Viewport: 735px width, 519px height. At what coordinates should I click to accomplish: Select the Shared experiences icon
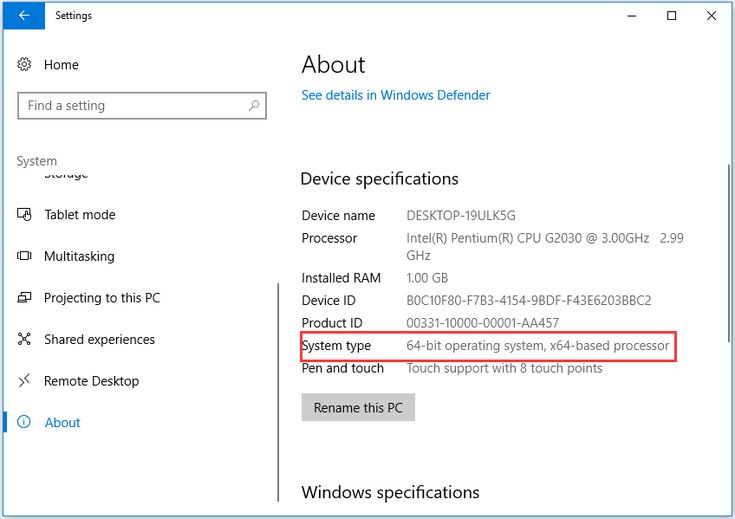(x=25, y=340)
